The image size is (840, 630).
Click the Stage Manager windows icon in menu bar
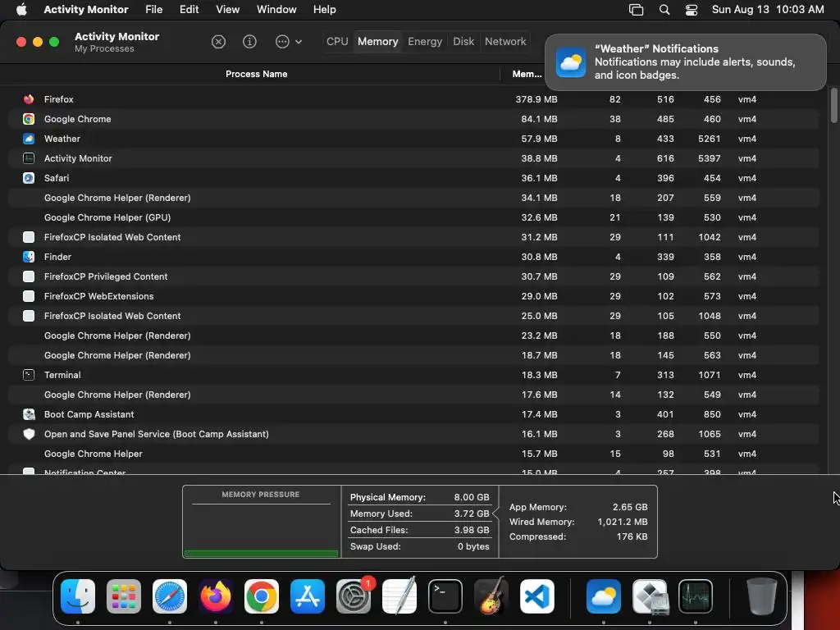coord(636,10)
